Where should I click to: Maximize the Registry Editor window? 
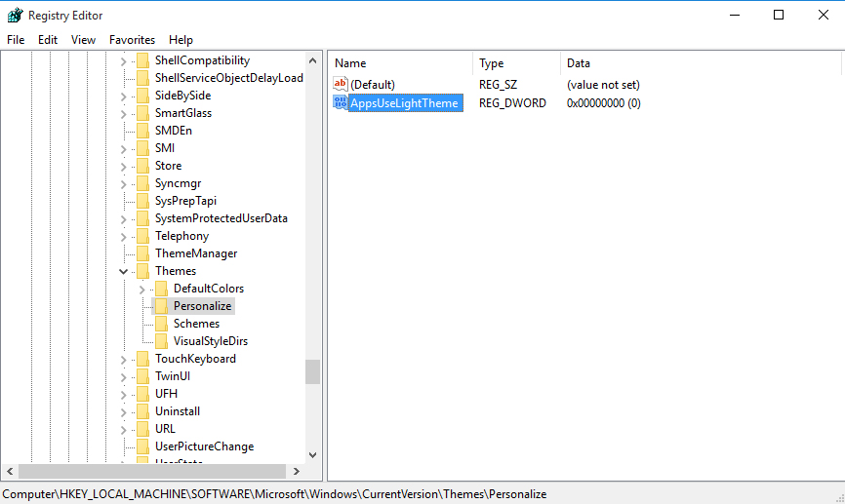click(779, 15)
